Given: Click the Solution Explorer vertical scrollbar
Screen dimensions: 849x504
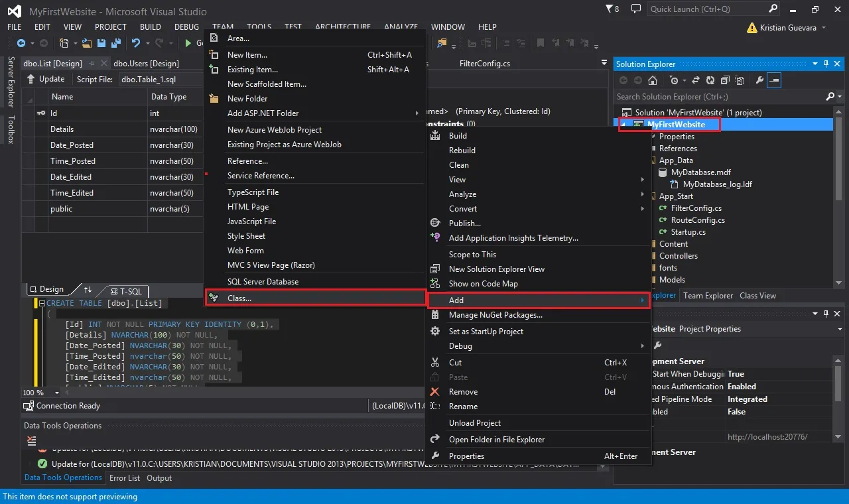Looking at the screenshot, I should (x=839, y=199).
